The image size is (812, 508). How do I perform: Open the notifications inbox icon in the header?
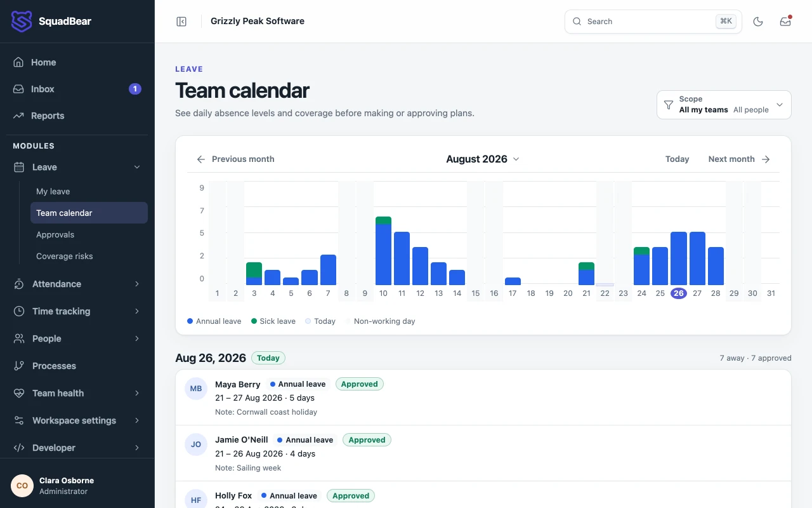785,22
